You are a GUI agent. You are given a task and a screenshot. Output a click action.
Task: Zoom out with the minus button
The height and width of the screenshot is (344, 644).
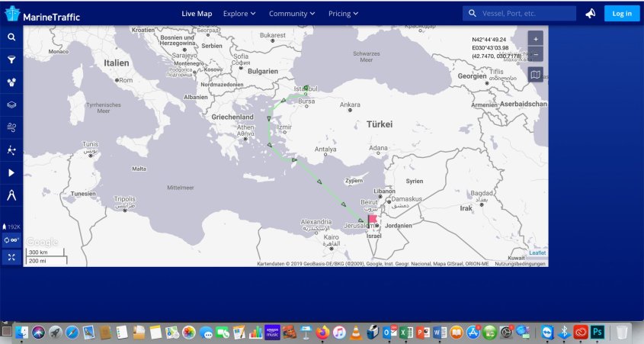click(x=536, y=54)
